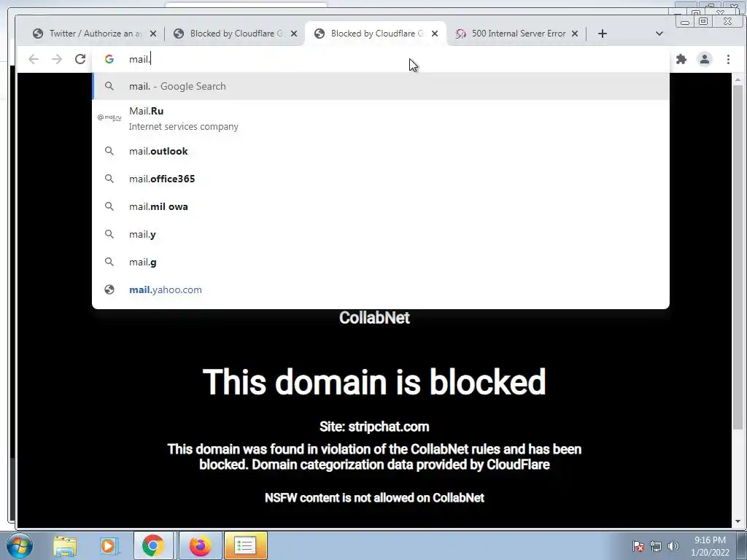Open a new tab with plus button
Viewport: 747px width, 560px height.
[x=602, y=34]
